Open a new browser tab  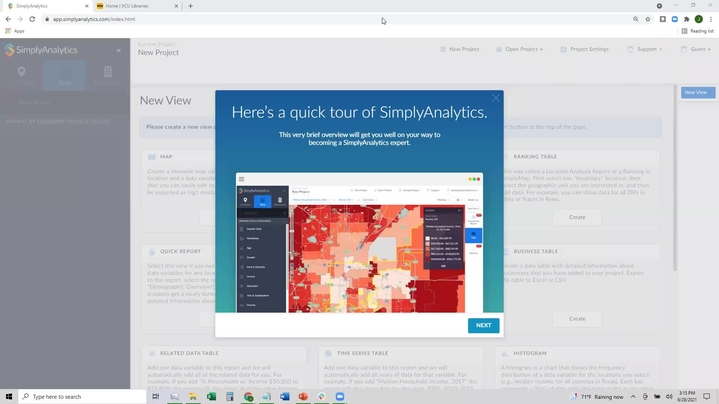(x=190, y=6)
